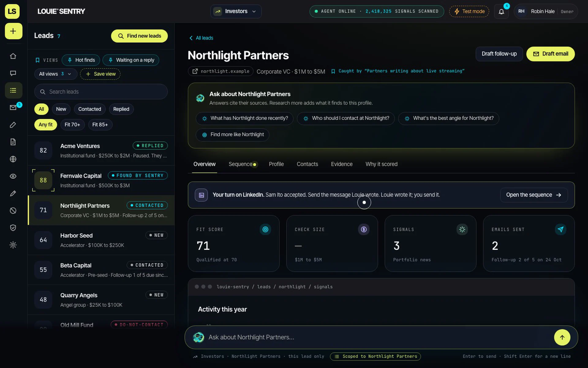Click Find new leads button
Screen dimensions: 588x368
pyautogui.click(x=139, y=36)
